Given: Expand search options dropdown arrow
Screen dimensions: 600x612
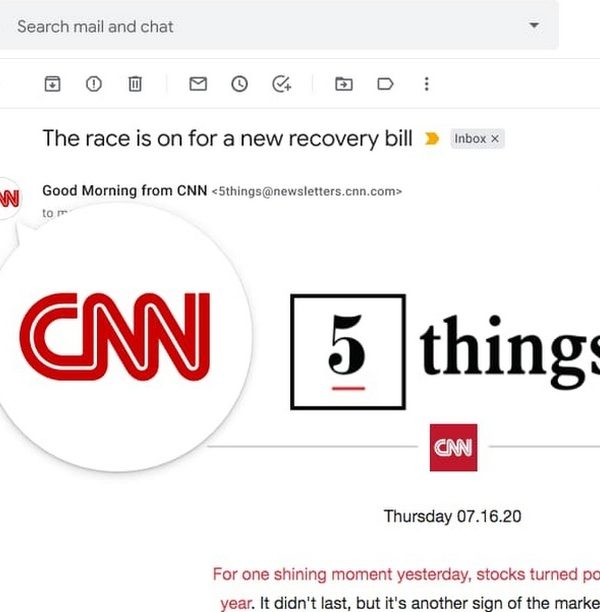Looking at the screenshot, I should [534, 26].
